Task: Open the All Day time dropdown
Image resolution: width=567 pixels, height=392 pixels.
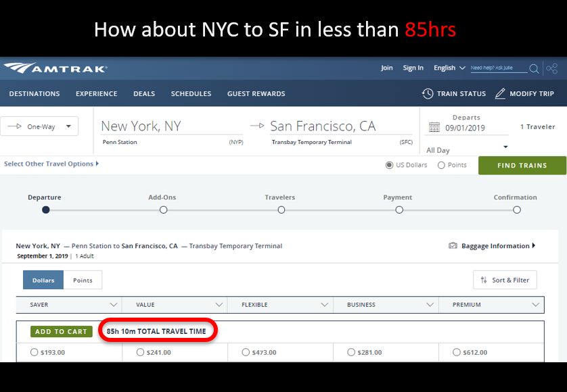Action: tap(466, 149)
